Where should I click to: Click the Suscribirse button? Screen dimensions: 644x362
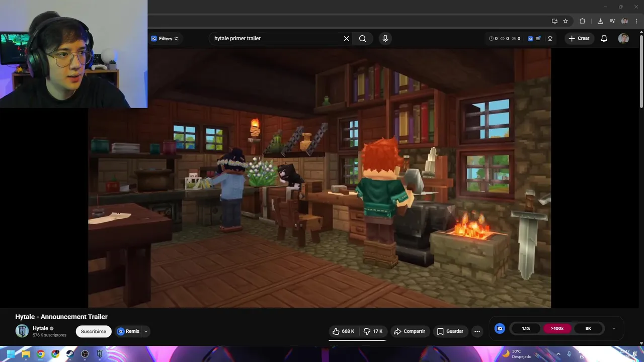click(94, 331)
